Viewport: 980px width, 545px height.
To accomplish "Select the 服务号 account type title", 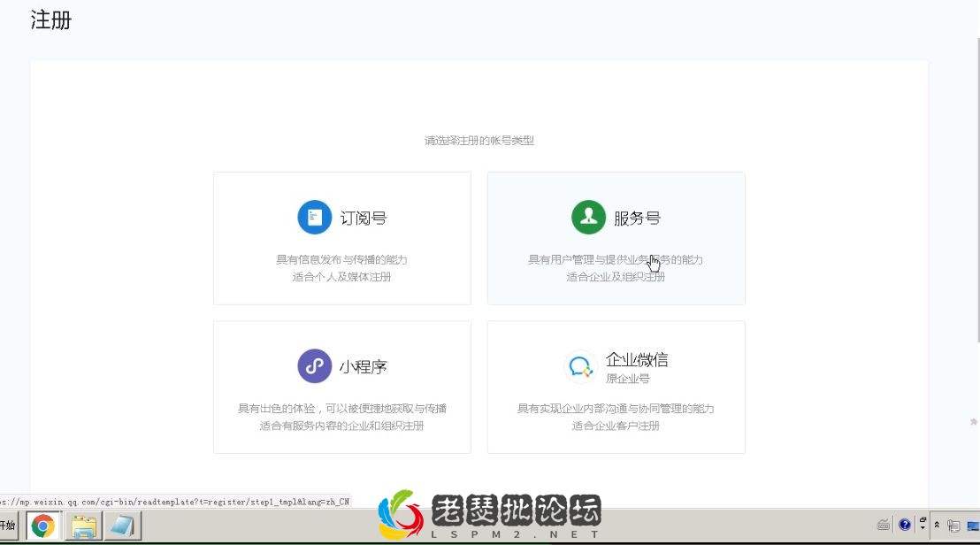I will point(637,219).
